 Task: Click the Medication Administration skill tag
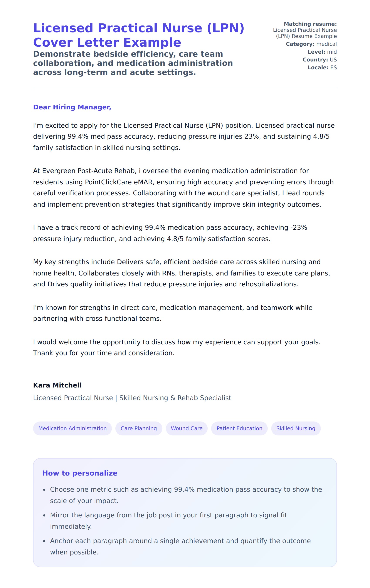(72, 428)
